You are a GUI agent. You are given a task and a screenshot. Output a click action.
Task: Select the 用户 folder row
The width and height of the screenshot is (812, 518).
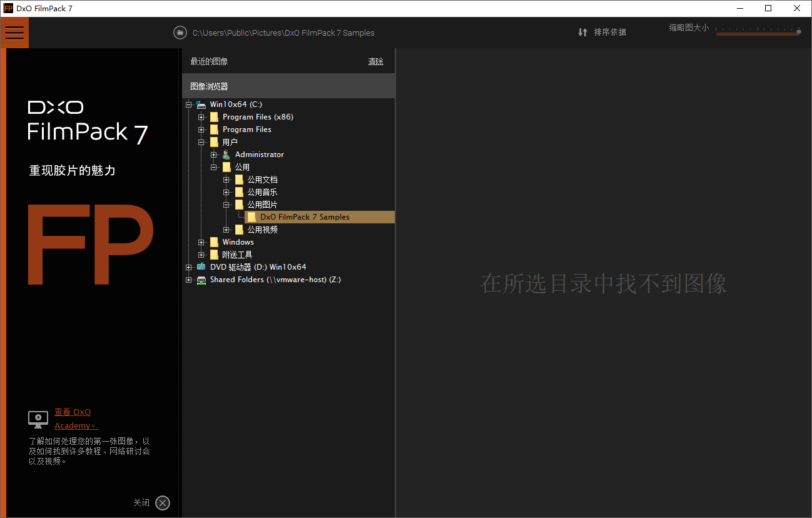tap(230, 142)
